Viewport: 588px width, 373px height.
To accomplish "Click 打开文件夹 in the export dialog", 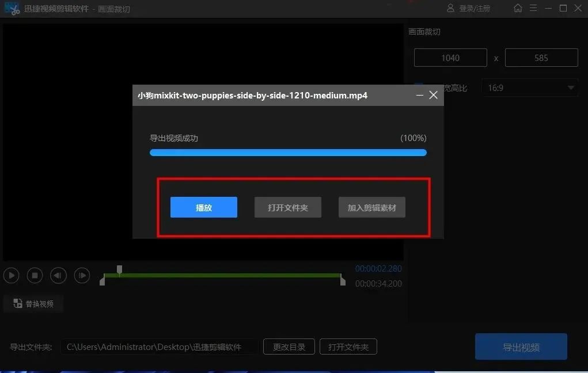I will (x=288, y=207).
